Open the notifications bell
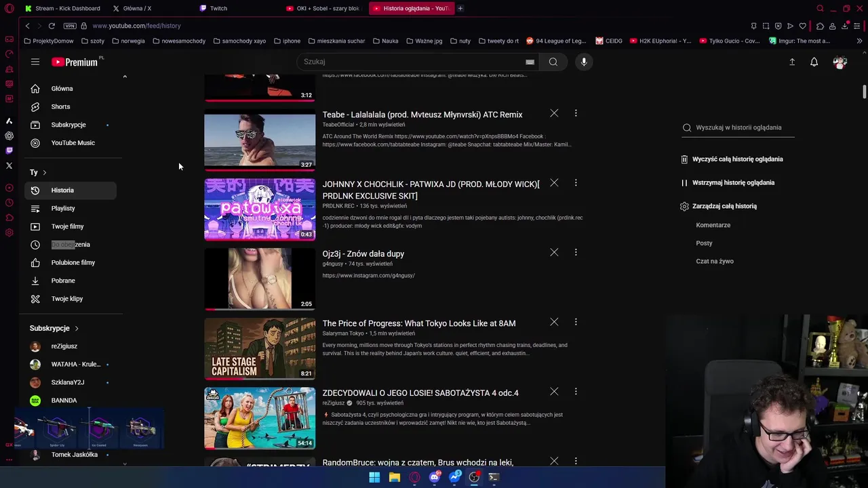Screen dimensions: 868x488 pyautogui.click(x=814, y=62)
